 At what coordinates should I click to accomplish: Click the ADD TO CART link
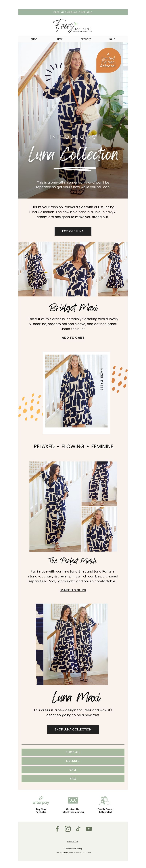click(x=73, y=338)
